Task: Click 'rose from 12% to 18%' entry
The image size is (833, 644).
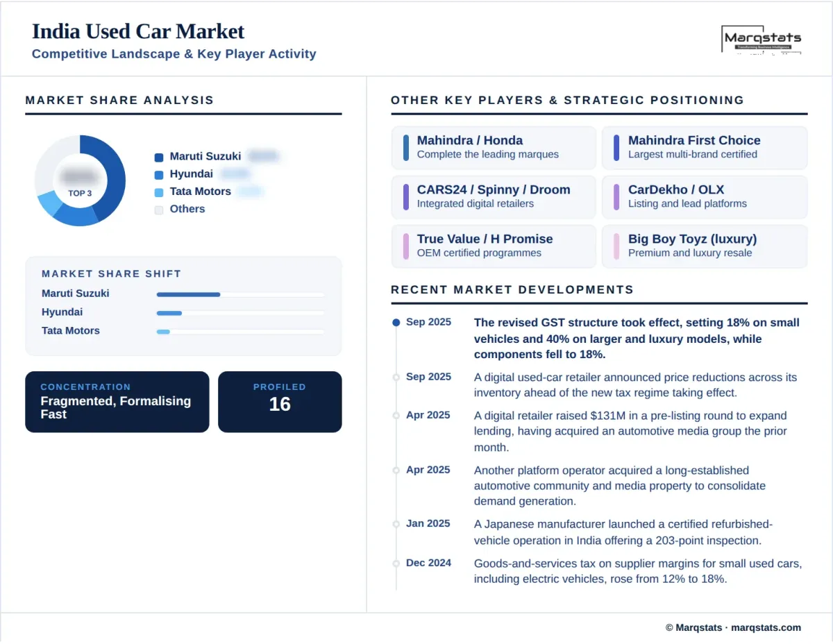Action: pos(638,571)
